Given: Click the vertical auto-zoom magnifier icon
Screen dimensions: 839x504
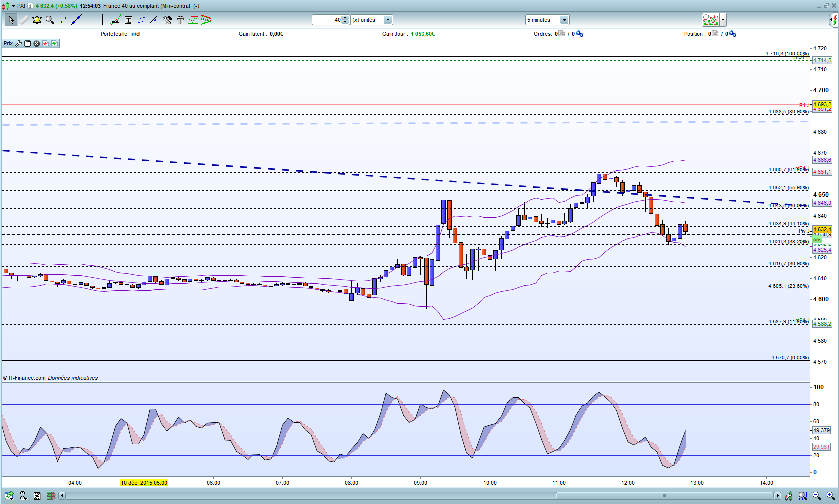Looking at the screenshot, I should [x=803, y=496].
